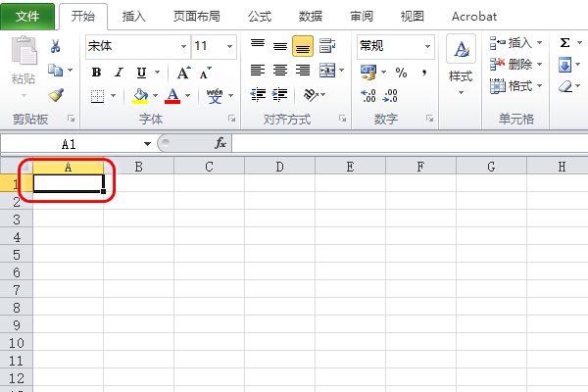Screen dimensions: 588x392
Task: Decrease decimal places
Action: pos(390,96)
